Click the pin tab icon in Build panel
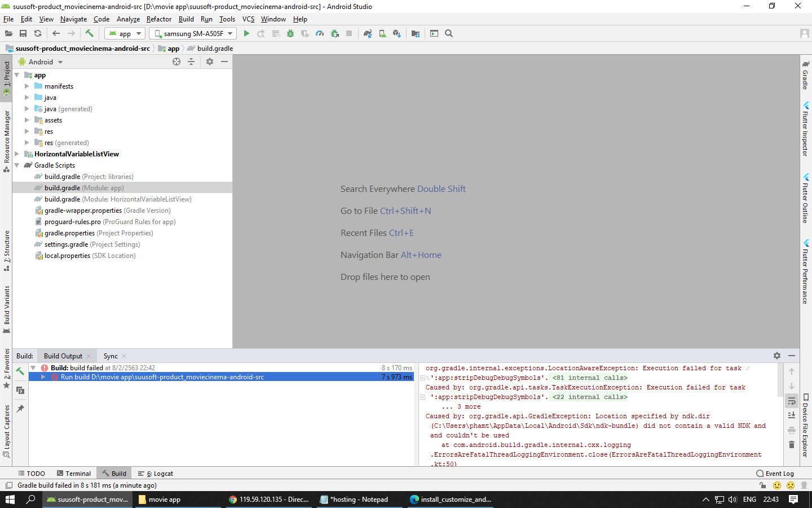 point(20,408)
